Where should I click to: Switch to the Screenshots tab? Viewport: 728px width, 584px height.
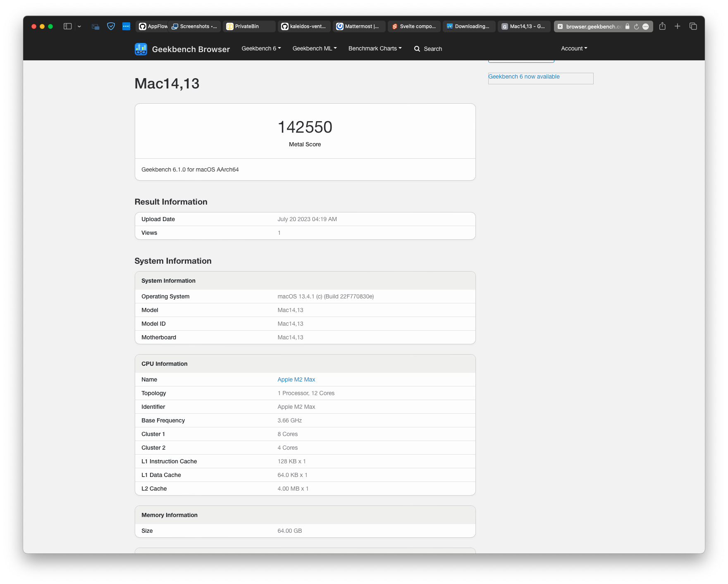pos(194,26)
